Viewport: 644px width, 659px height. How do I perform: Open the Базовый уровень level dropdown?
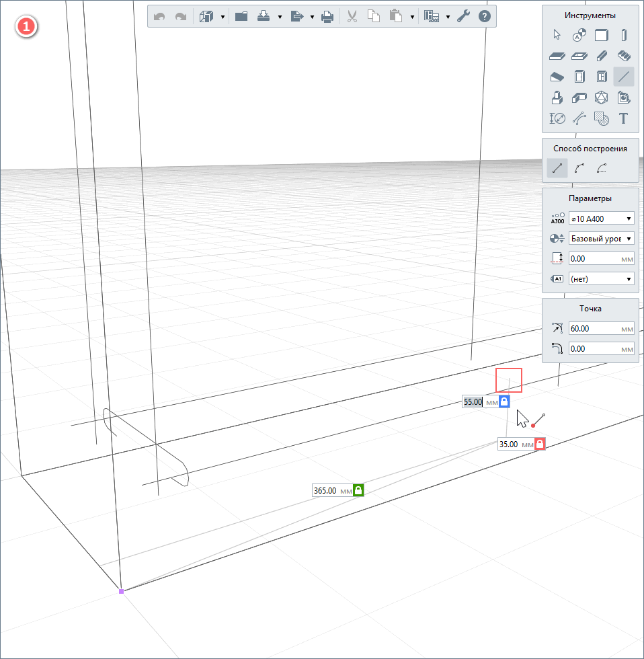tap(601, 239)
